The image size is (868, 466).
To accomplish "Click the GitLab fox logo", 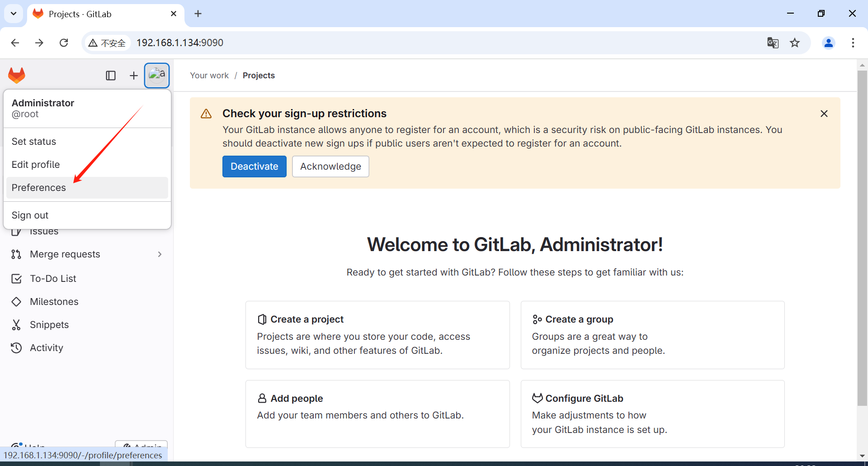I will (x=17, y=76).
